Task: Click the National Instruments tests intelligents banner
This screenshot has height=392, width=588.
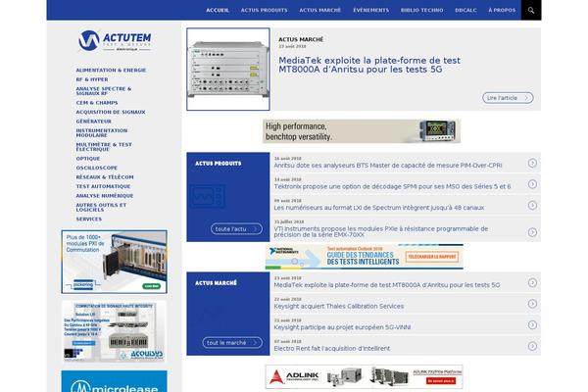Action: click(365, 257)
